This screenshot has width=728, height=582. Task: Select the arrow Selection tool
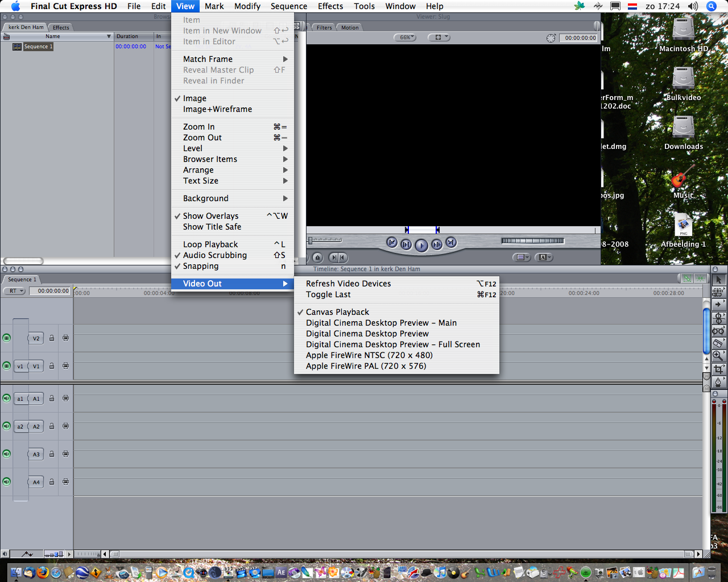coord(718,279)
